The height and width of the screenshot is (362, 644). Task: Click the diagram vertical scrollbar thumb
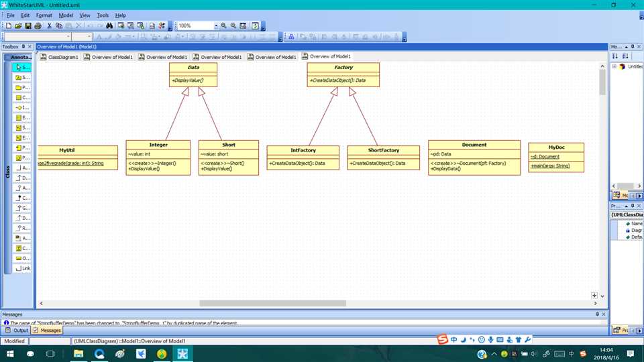click(602, 82)
